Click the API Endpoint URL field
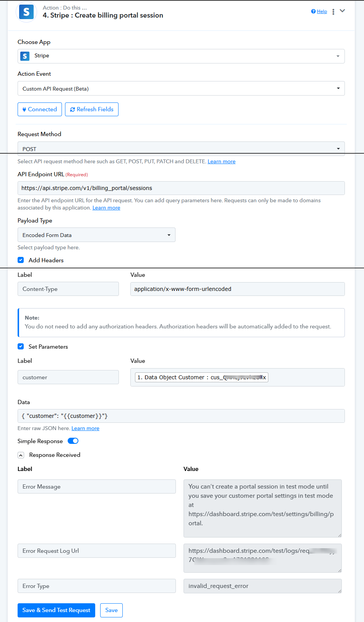 tap(181, 188)
